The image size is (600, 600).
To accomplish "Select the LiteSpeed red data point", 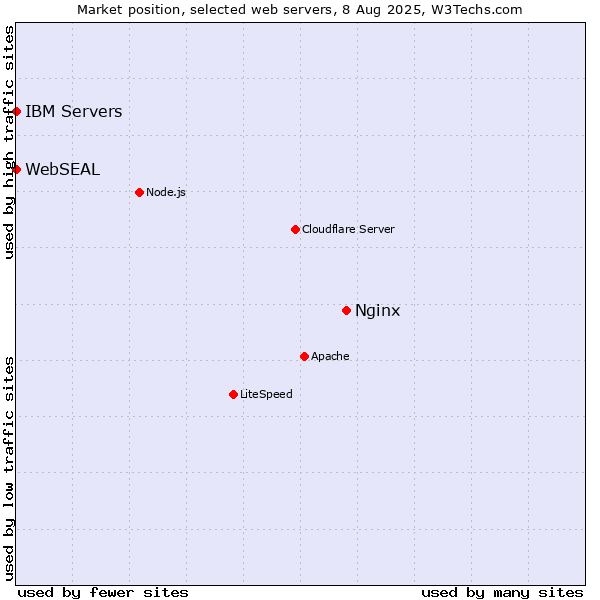I will (x=234, y=395).
